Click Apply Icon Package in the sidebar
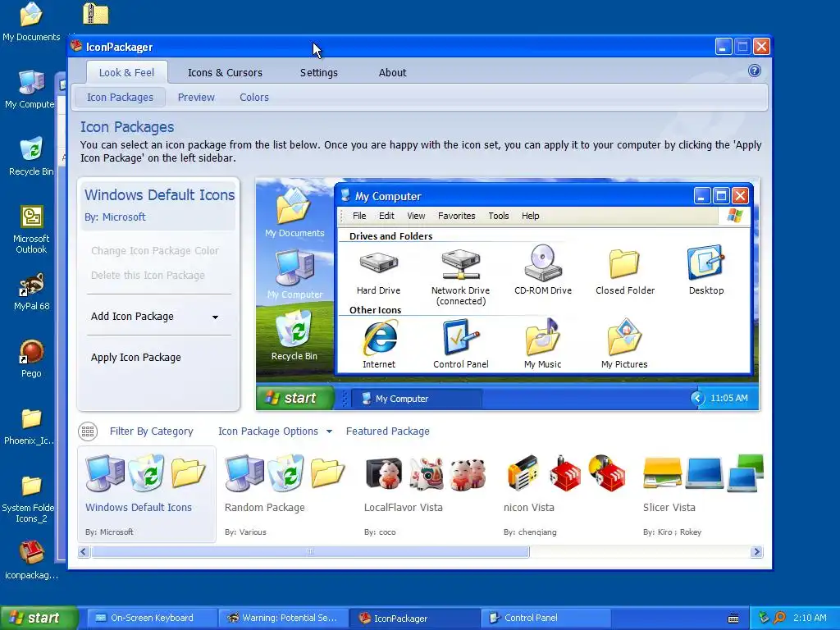The height and width of the screenshot is (630, 840). coord(136,358)
